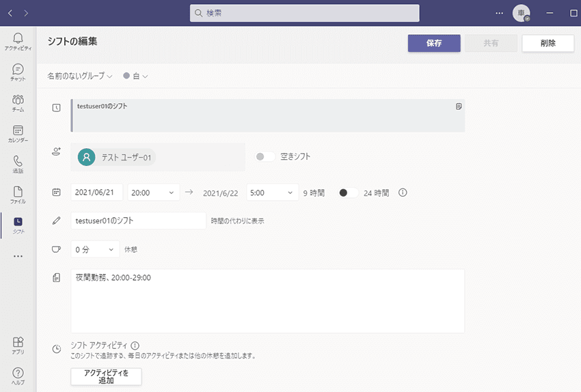Open more apps ellipsis in sidebar
Screen dimensions: 581x392
(18, 256)
